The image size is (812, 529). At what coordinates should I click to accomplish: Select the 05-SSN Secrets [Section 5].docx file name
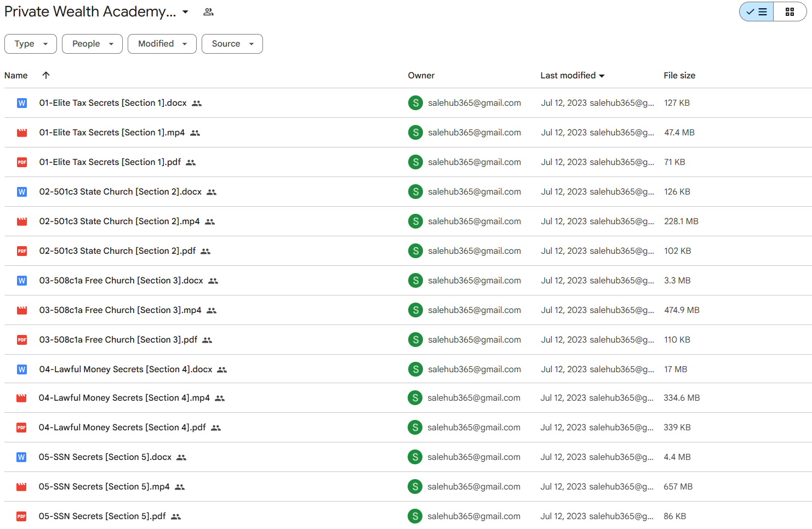[x=105, y=457]
